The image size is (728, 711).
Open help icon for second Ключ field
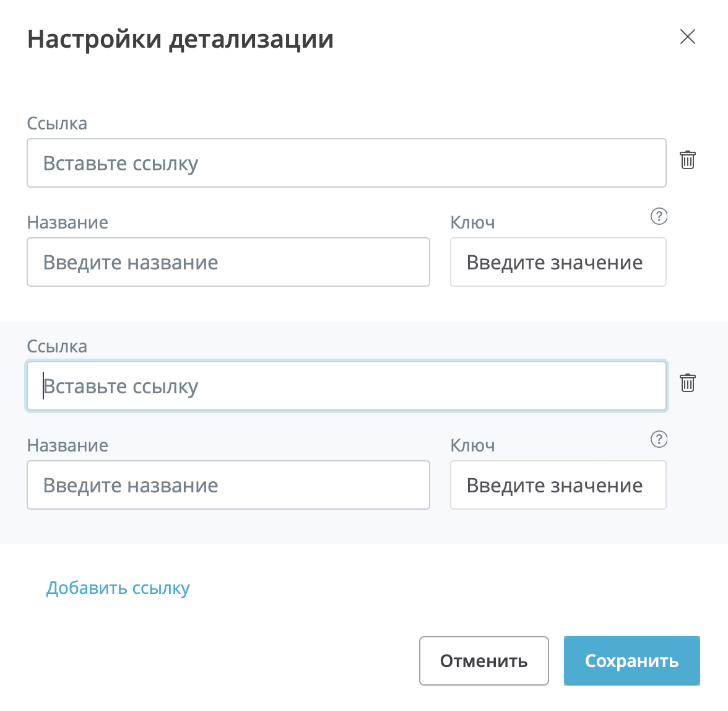(659, 439)
